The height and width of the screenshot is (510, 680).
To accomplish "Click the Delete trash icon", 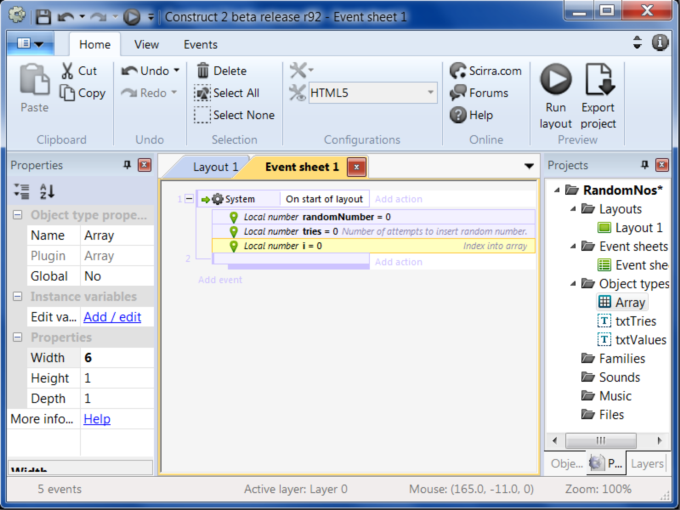I will pos(203,71).
